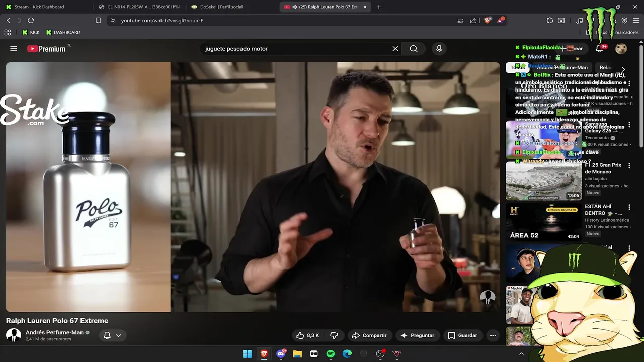Reload the current page
Screen dimensions: 644x362
pyautogui.click(x=31, y=20)
